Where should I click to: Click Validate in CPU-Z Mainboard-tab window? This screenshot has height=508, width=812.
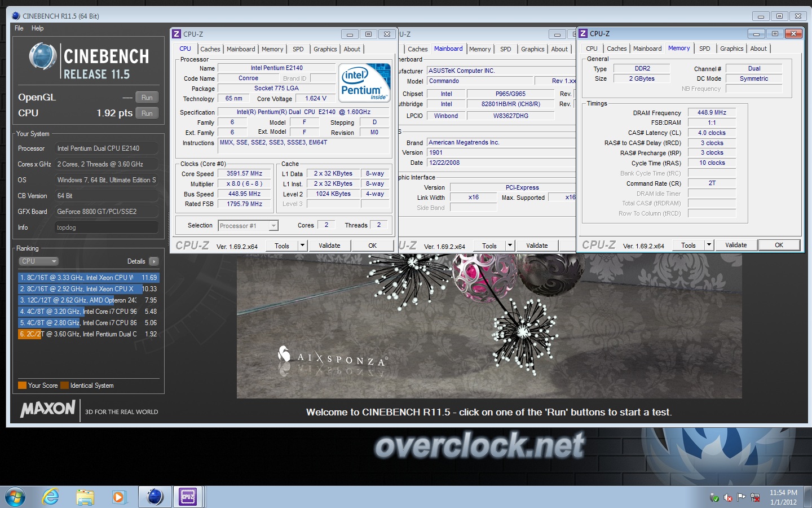[537, 246]
